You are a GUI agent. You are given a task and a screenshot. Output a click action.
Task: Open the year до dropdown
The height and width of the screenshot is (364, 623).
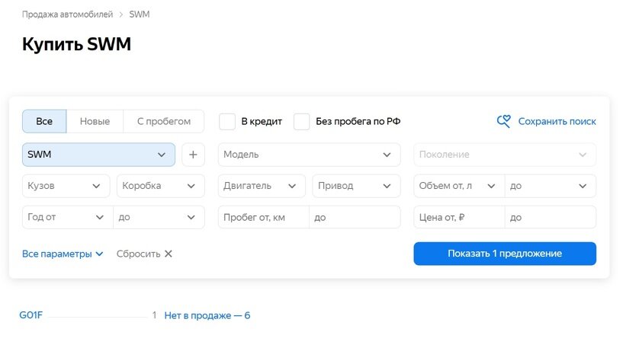[159, 217]
